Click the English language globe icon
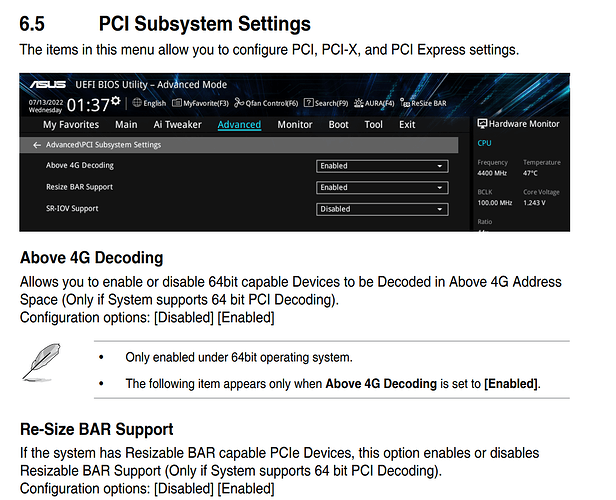Viewport: 616px width, 500px height. tap(137, 103)
